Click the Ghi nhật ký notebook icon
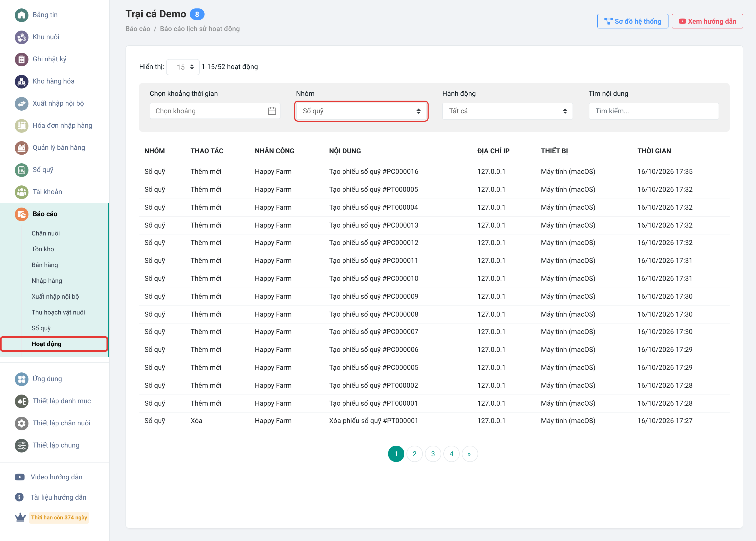The width and height of the screenshot is (756, 541). click(x=22, y=59)
